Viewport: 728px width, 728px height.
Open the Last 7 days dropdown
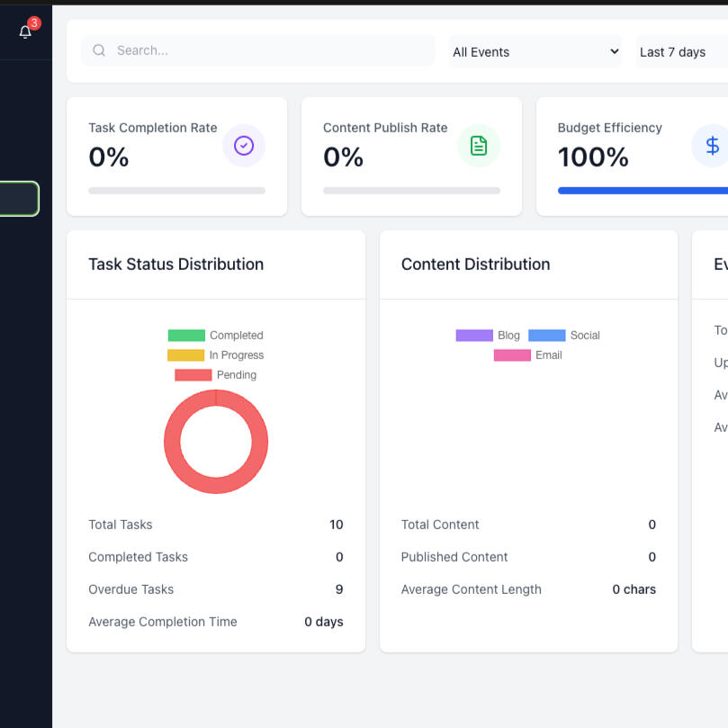[x=682, y=52]
